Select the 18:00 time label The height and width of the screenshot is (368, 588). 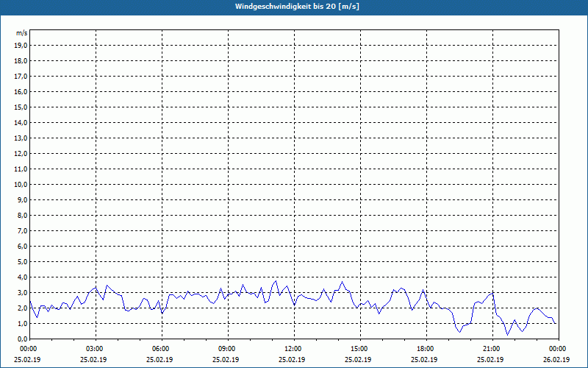[426, 349]
